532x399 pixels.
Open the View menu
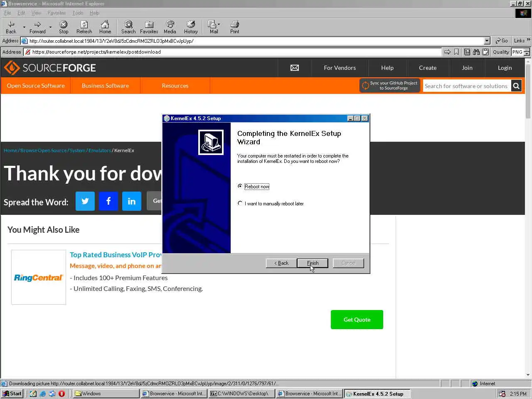coord(36,13)
